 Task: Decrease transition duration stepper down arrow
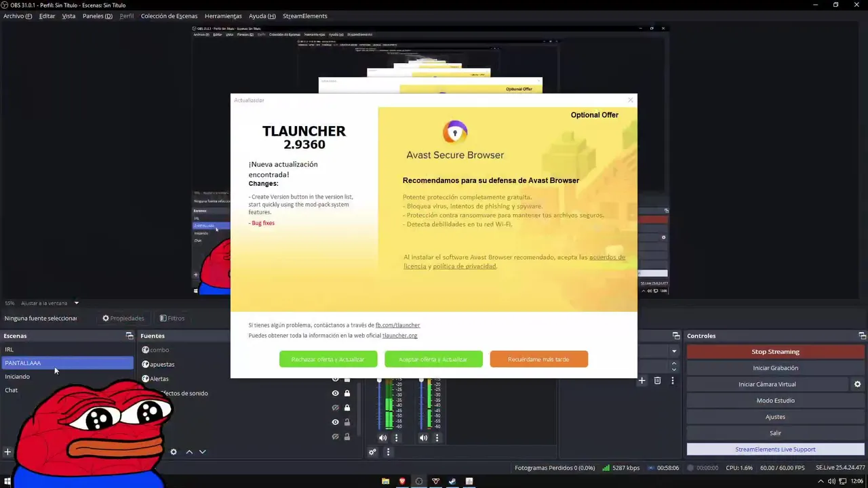[674, 369]
